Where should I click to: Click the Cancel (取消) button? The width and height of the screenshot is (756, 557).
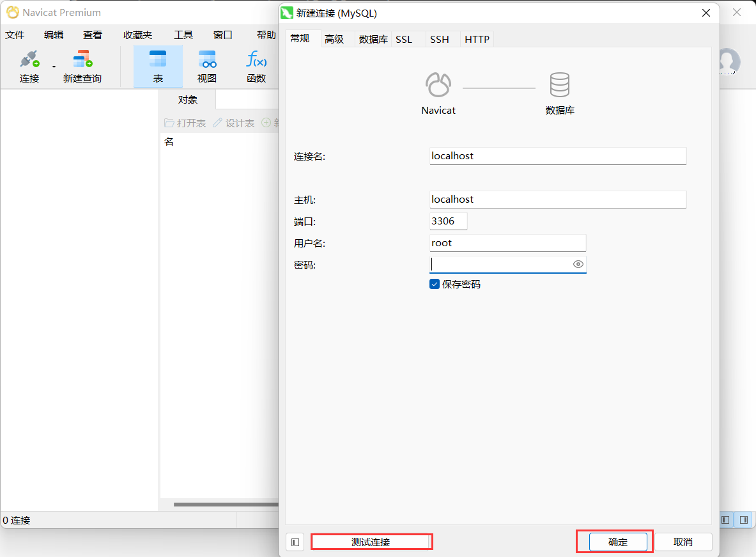tap(683, 542)
